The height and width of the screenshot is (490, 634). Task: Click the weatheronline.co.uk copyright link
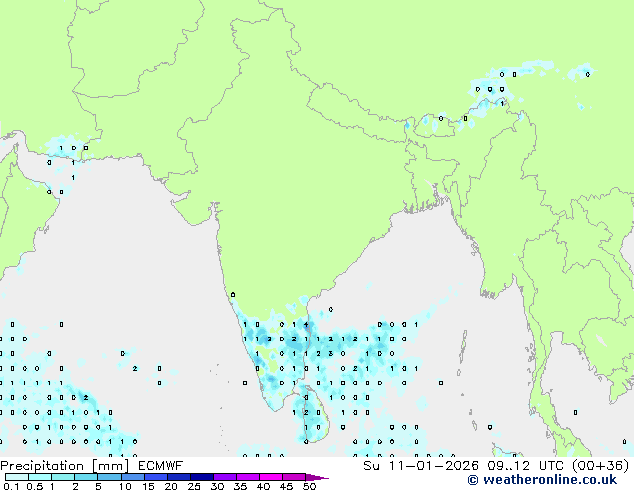(x=542, y=480)
